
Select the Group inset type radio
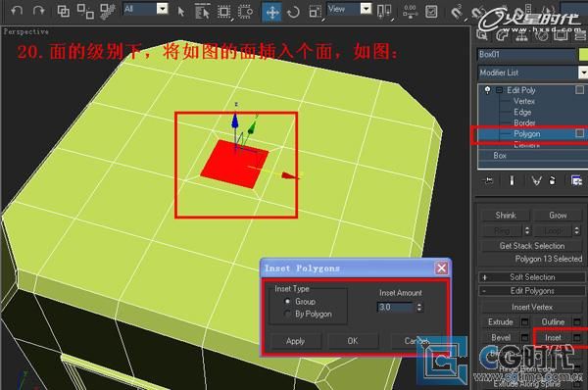(x=287, y=301)
